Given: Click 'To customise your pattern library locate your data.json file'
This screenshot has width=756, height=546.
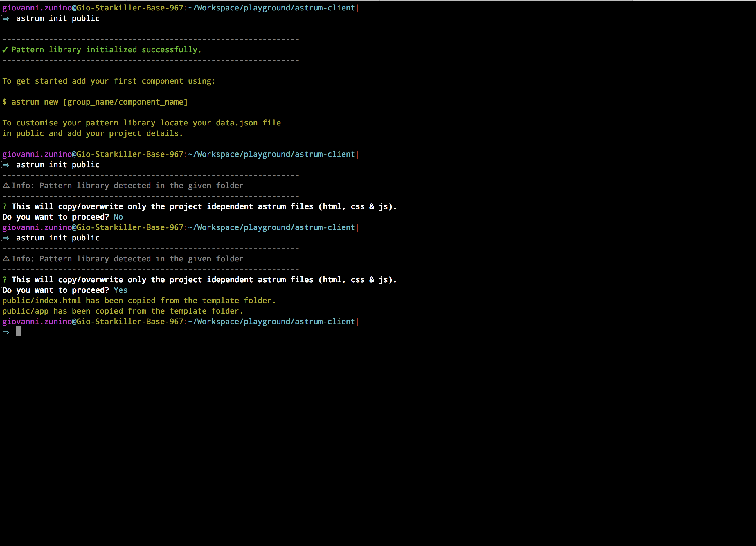Looking at the screenshot, I should (142, 123).
